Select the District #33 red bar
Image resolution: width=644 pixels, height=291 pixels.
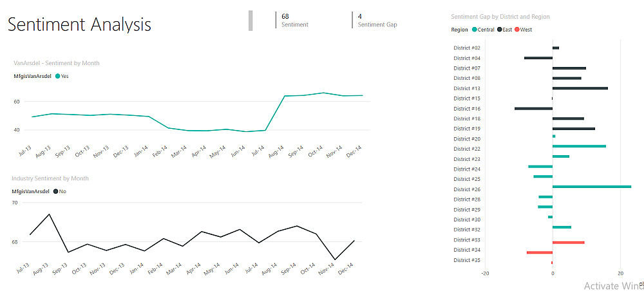568,243
